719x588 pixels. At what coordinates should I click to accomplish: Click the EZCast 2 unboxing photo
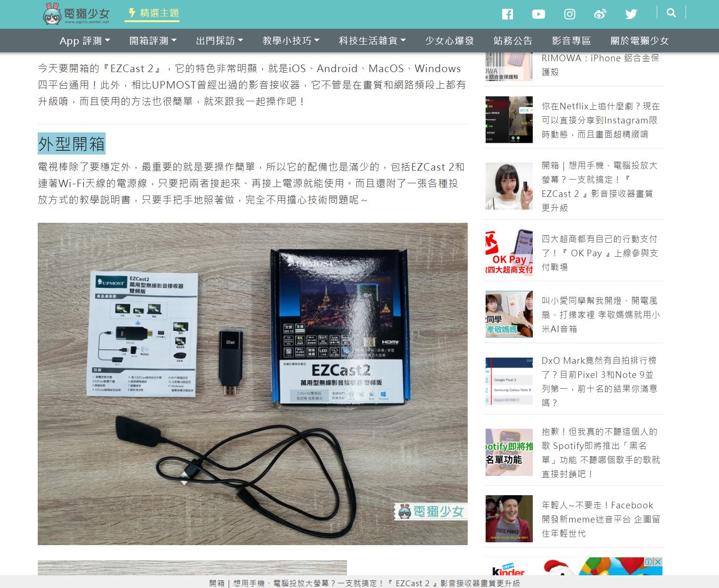pos(253,384)
